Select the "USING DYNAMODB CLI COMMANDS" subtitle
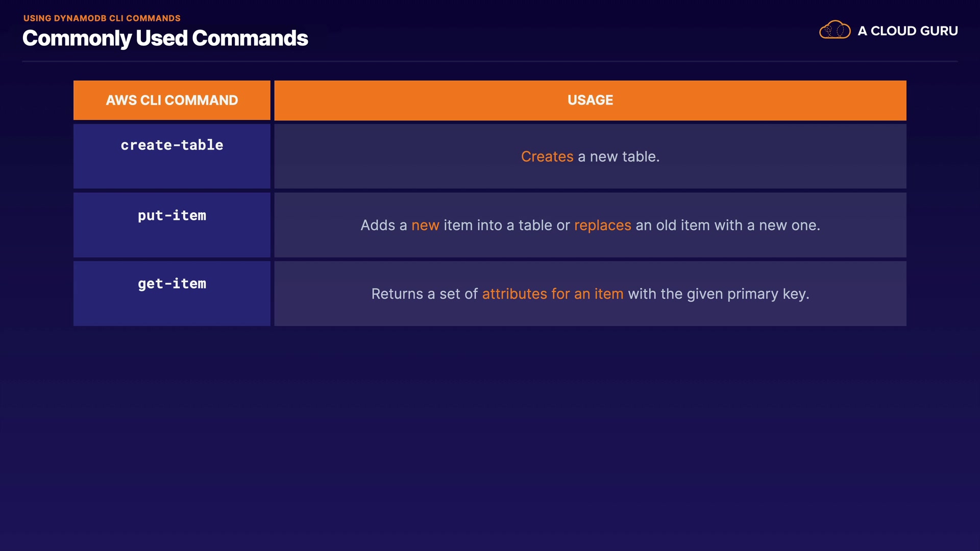The image size is (980, 551). [102, 18]
